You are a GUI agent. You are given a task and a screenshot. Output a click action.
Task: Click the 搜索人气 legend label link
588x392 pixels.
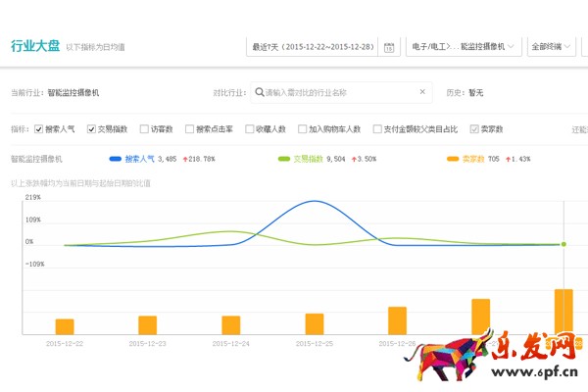click(x=141, y=158)
